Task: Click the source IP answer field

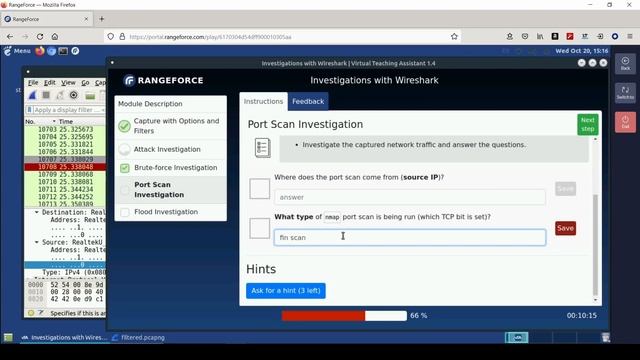Action: click(410, 197)
